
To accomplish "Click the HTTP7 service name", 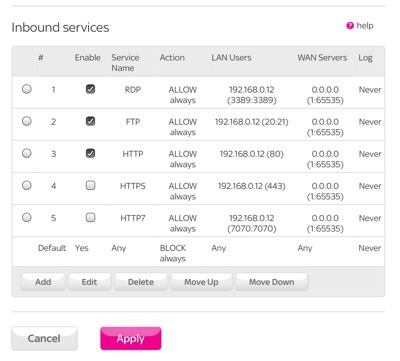I will coord(133,218).
